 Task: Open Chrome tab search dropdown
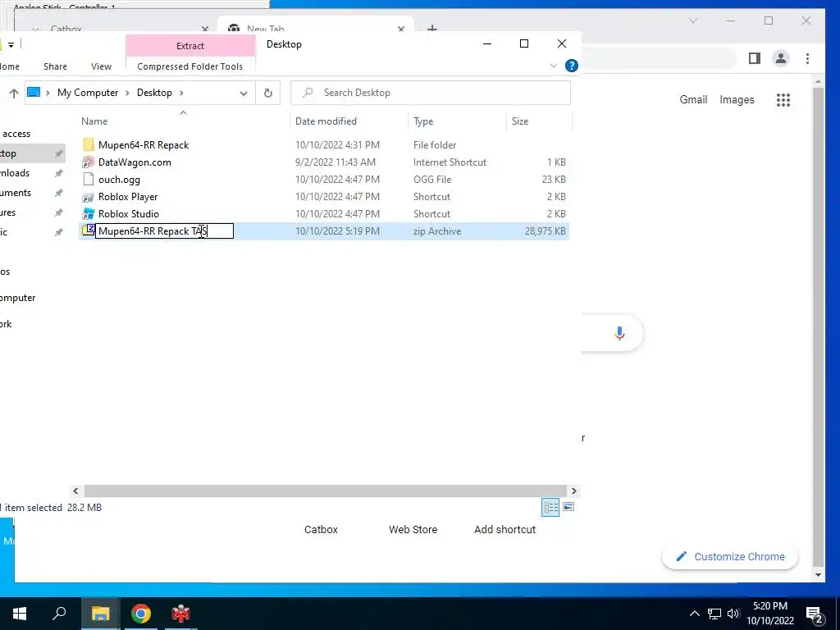(692, 21)
